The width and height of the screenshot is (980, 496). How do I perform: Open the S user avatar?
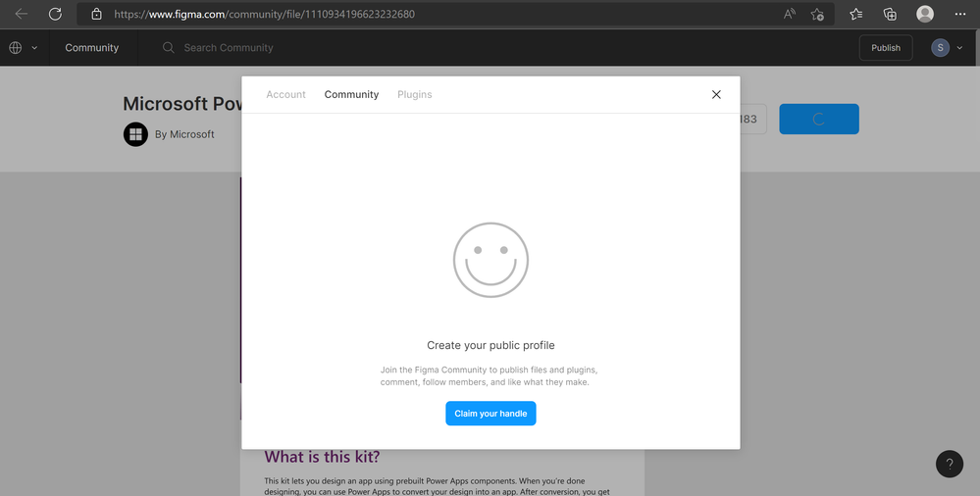[940, 47]
